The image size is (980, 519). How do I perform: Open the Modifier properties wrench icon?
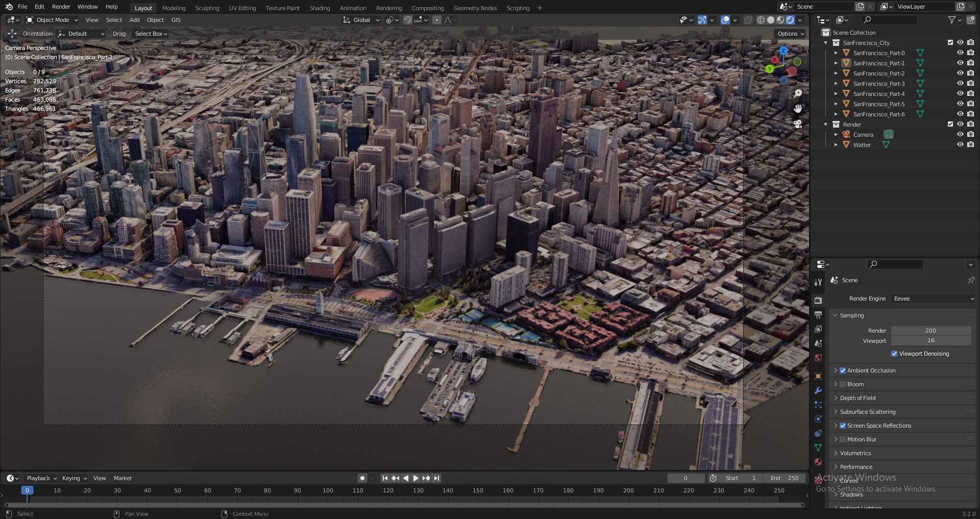pyautogui.click(x=818, y=390)
